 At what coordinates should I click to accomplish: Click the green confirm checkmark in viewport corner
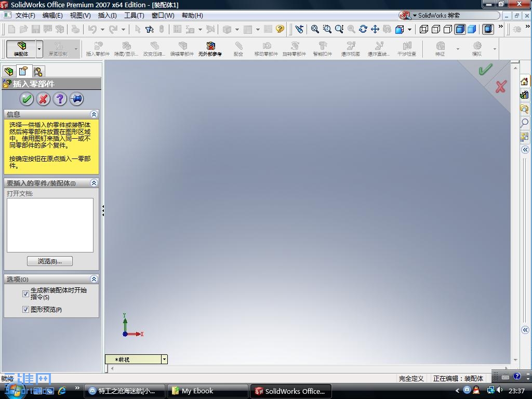(x=486, y=70)
